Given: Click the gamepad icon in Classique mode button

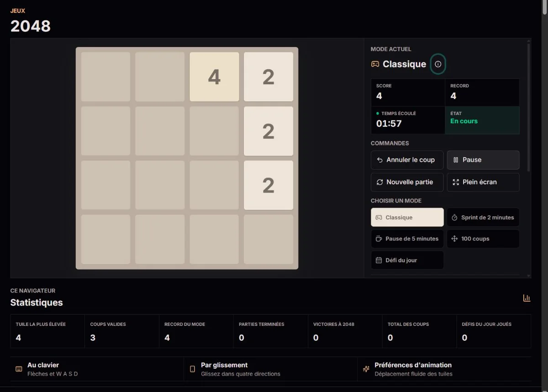Looking at the screenshot, I should point(379,218).
